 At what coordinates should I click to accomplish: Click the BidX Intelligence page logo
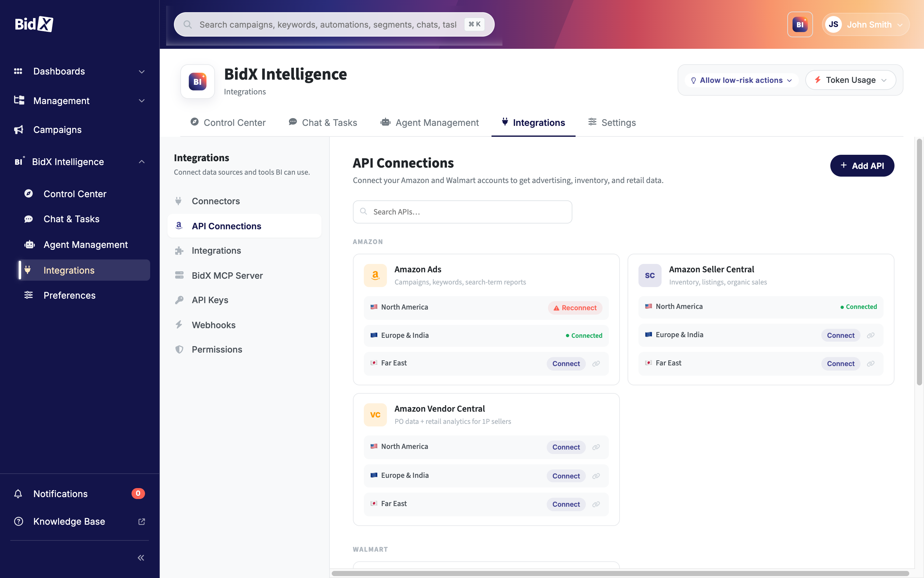point(197,82)
